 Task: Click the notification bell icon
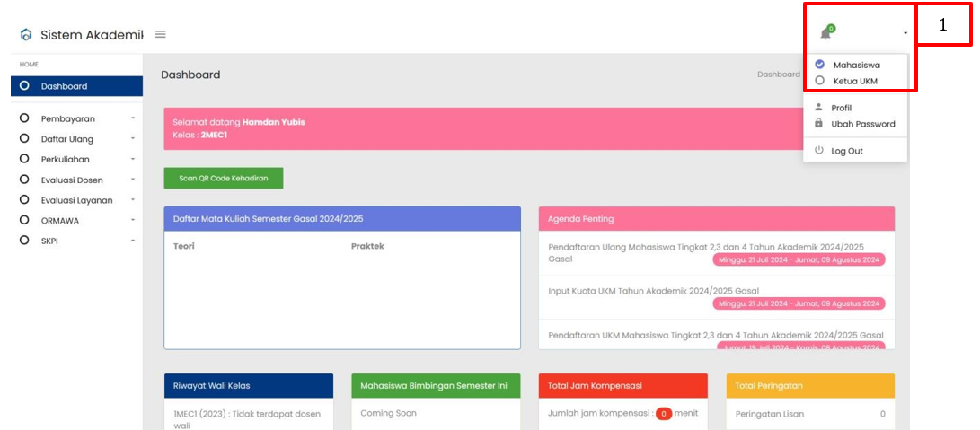click(x=825, y=33)
